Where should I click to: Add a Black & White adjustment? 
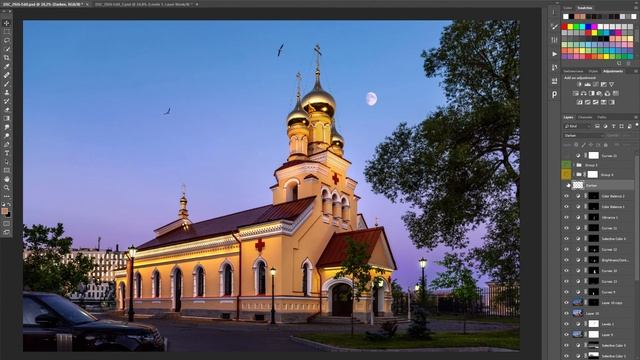point(591,93)
